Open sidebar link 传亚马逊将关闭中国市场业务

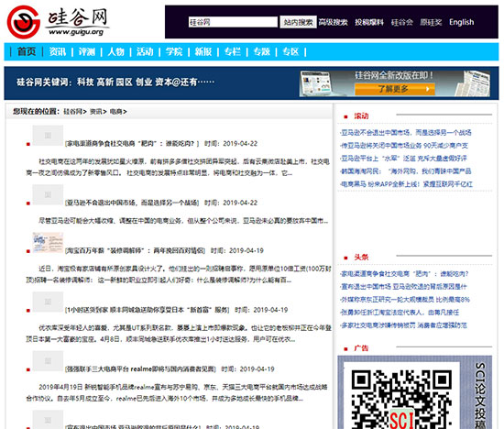(404, 146)
